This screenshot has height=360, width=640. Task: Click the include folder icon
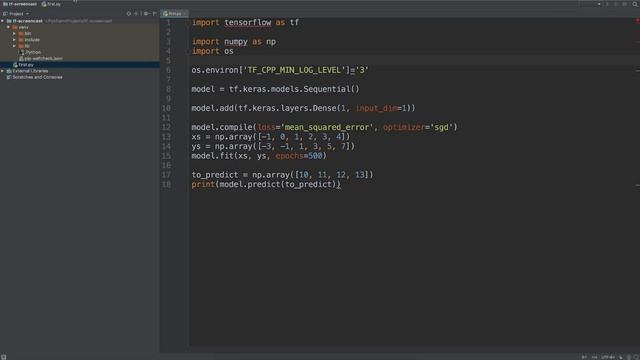click(21, 40)
